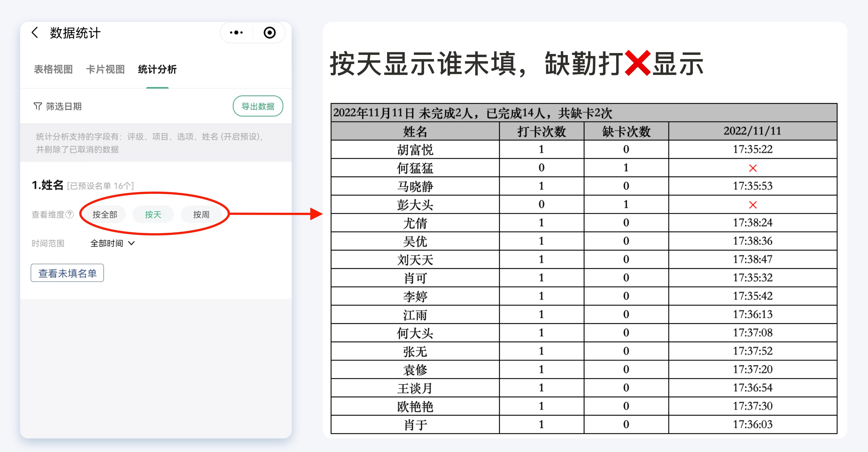Click the 导出数据 export button
This screenshot has width=868, height=452.
point(258,105)
